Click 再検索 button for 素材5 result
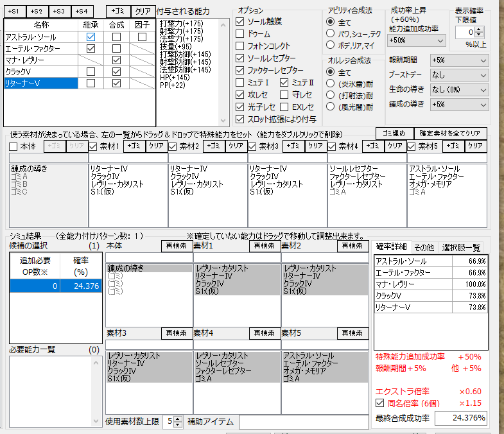The width and height of the screenshot is (504, 434). click(x=352, y=333)
